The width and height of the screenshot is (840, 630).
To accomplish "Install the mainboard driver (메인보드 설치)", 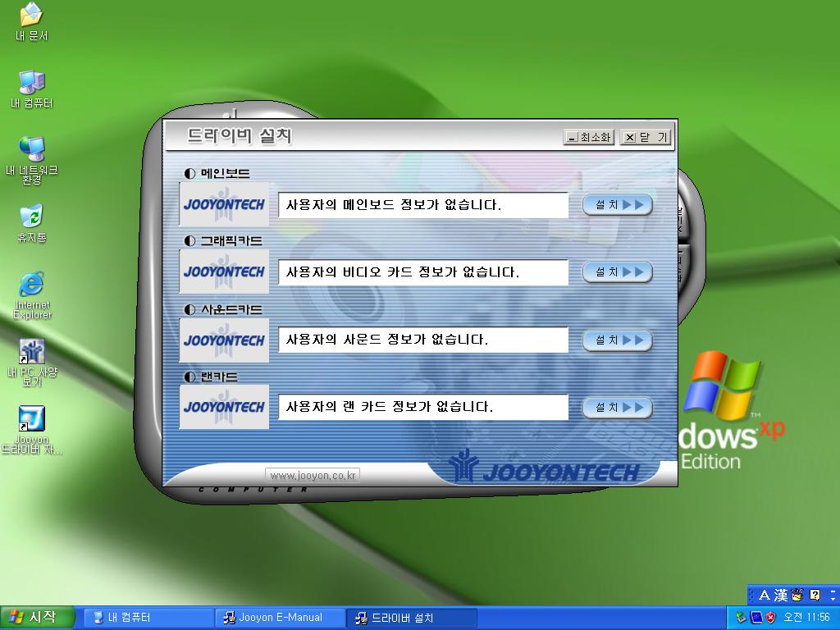I will [617, 204].
